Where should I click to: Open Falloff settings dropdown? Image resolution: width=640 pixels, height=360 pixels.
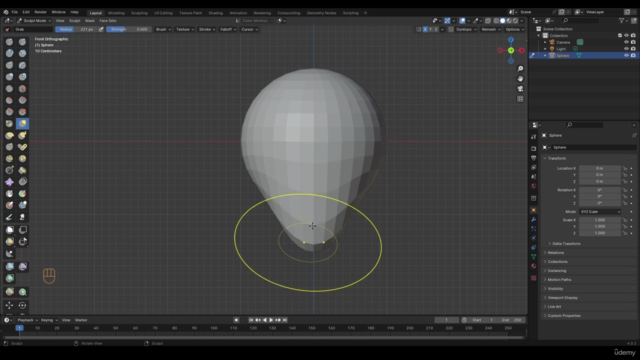point(228,29)
